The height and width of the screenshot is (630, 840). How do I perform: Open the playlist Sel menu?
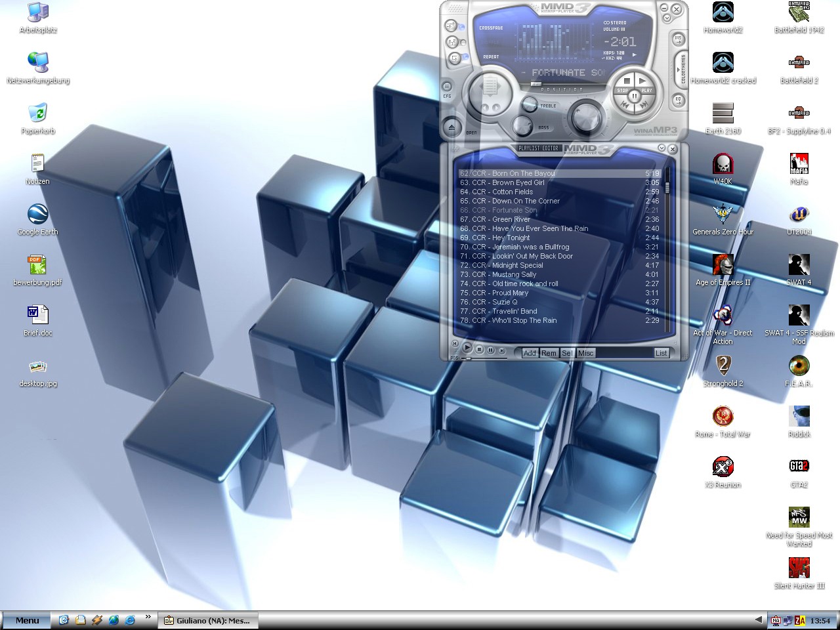(x=567, y=352)
